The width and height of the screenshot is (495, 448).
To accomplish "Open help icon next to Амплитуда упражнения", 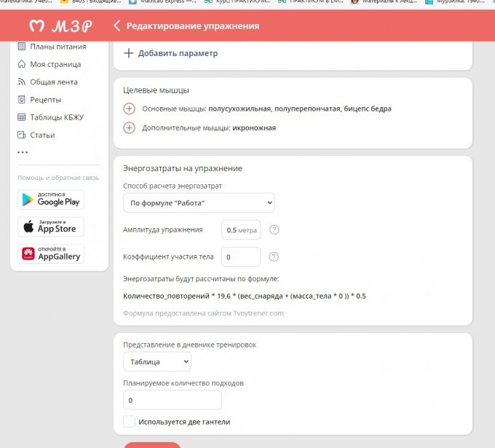I will pos(274,229).
